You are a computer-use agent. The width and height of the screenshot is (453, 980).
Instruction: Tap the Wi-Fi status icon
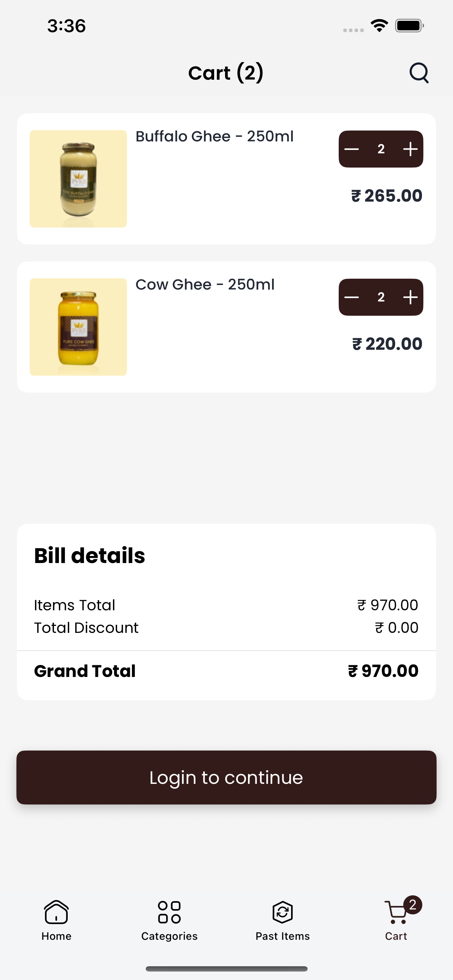tap(379, 25)
